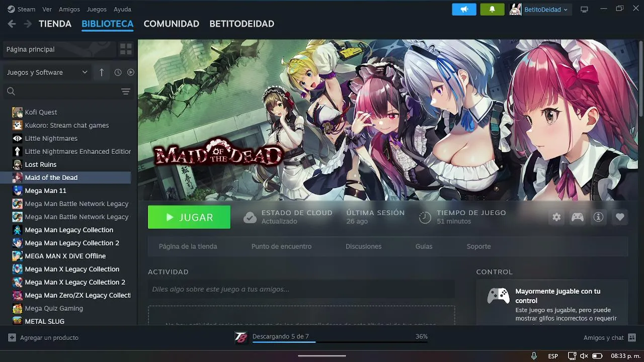The image size is (644, 362).
Task: Click the display icon in the system tray
Action: [572, 356]
